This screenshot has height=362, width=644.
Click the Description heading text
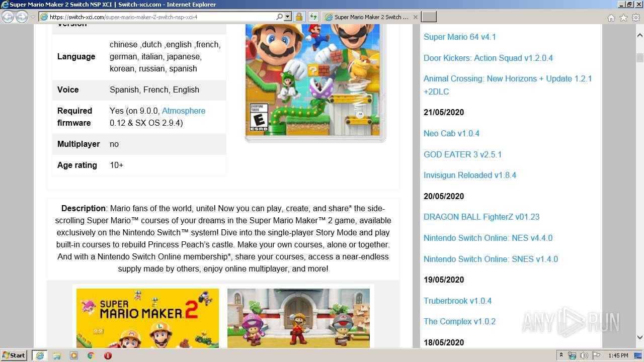click(84, 208)
